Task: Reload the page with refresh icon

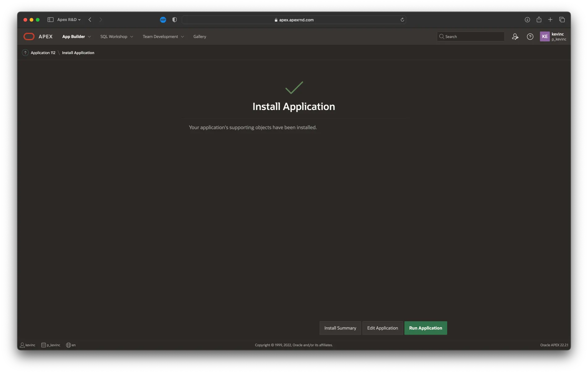Action: (x=402, y=20)
